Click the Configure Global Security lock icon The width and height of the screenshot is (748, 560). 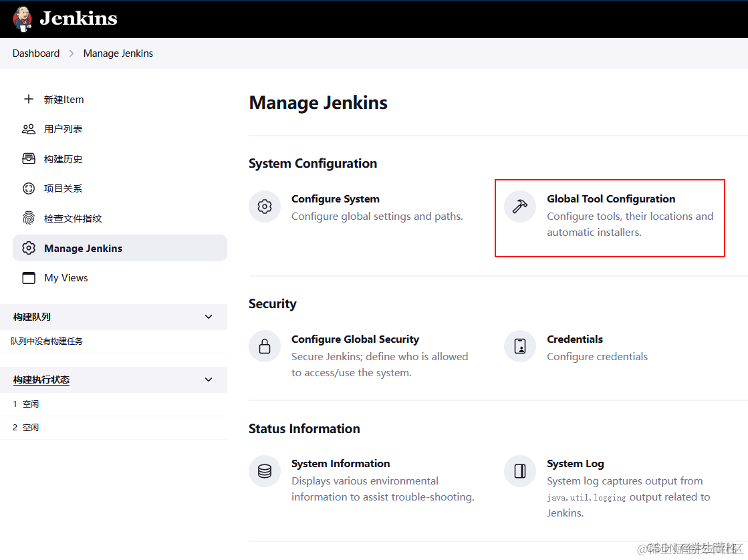(265, 347)
